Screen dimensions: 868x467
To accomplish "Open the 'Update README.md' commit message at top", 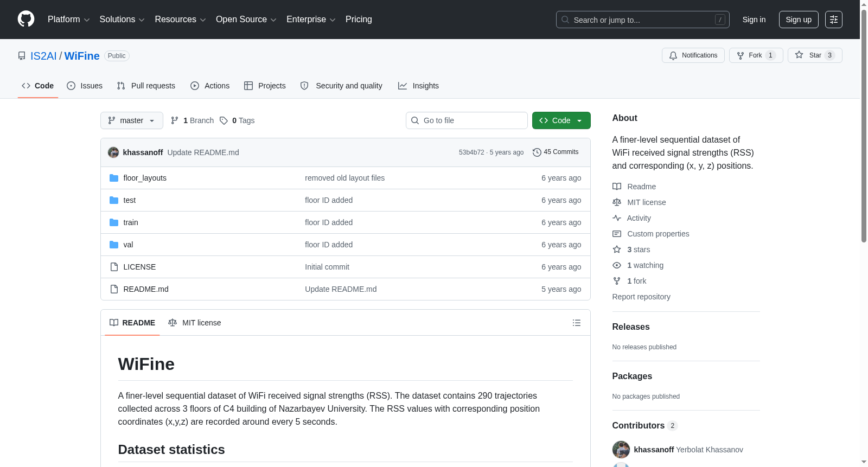I will [x=203, y=152].
